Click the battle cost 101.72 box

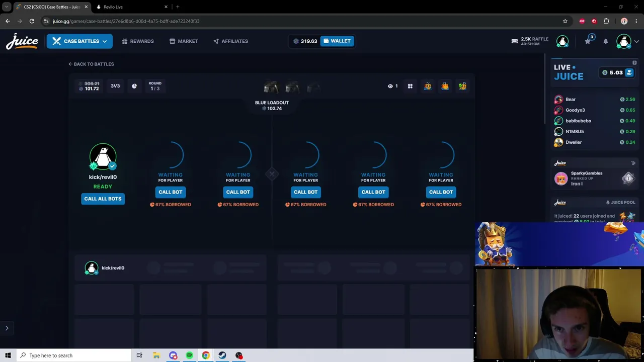click(x=90, y=86)
